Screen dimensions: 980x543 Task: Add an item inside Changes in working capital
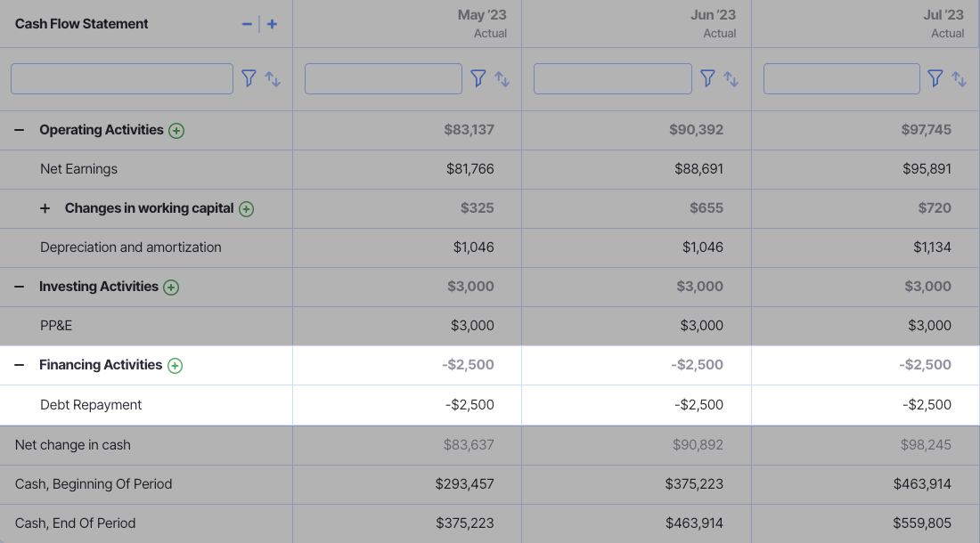tap(246, 208)
